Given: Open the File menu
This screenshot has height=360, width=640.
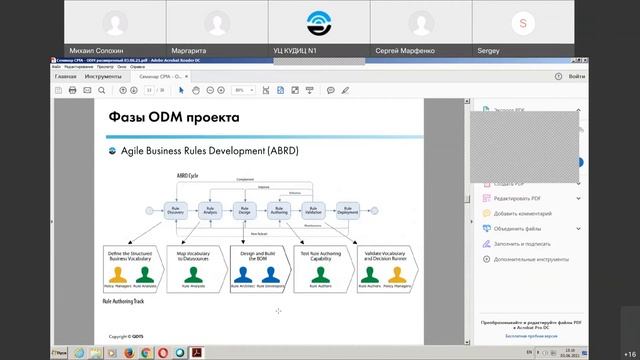Looking at the screenshot, I should coord(56,67).
